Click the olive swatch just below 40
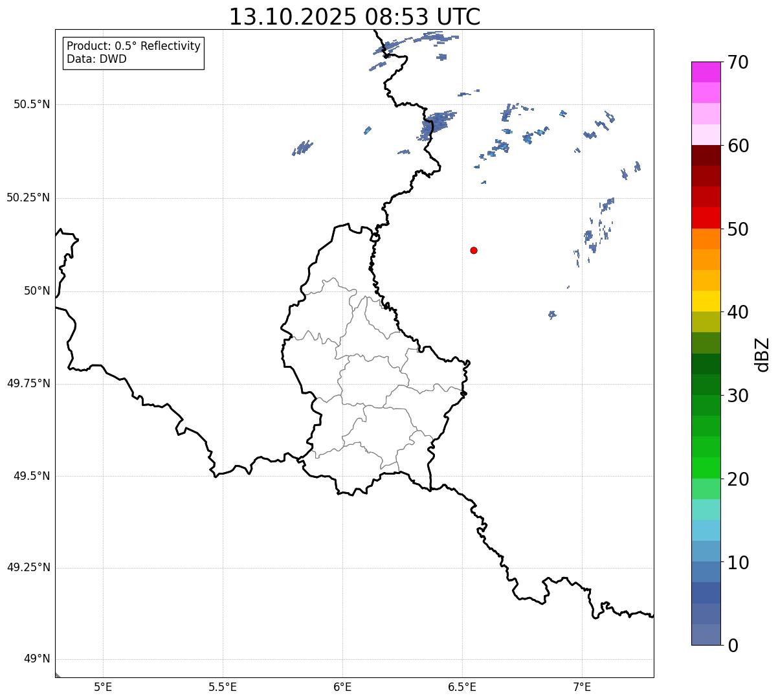Image resolution: width=778 pixels, height=700 pixels. coord(706,322)
